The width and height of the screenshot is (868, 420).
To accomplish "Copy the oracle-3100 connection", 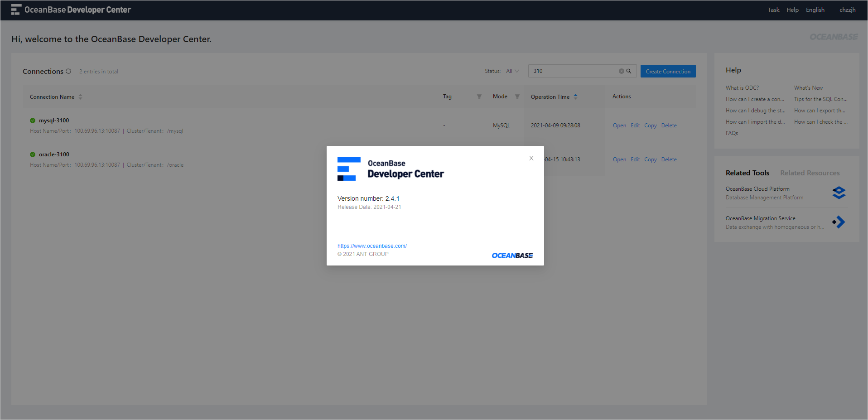I will pyautogui.click(x=651, y=159).
